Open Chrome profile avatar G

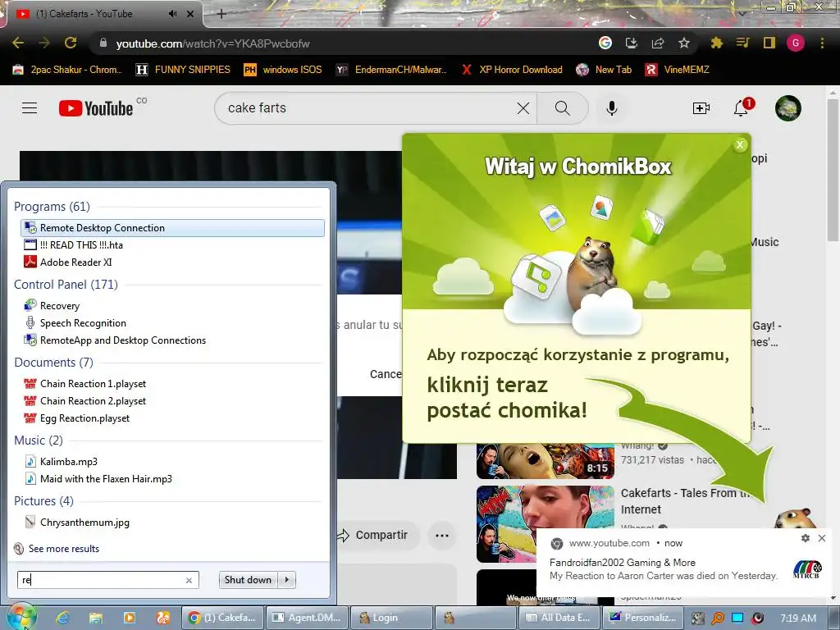pos(796,43)
